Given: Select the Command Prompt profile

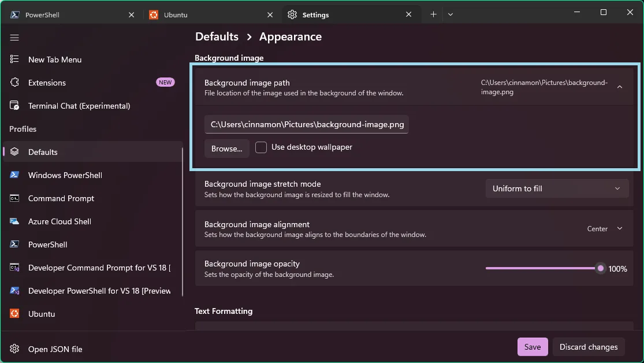Looking at the screenshot, I should coord(61,198).
